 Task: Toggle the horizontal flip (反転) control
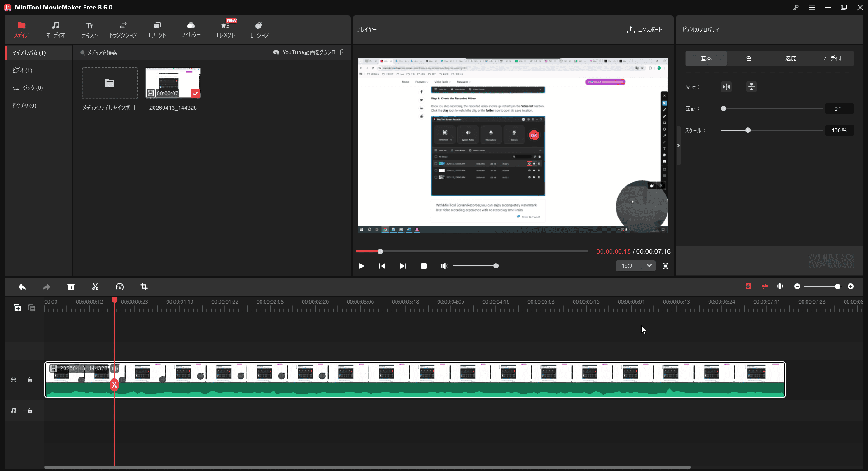726,87
